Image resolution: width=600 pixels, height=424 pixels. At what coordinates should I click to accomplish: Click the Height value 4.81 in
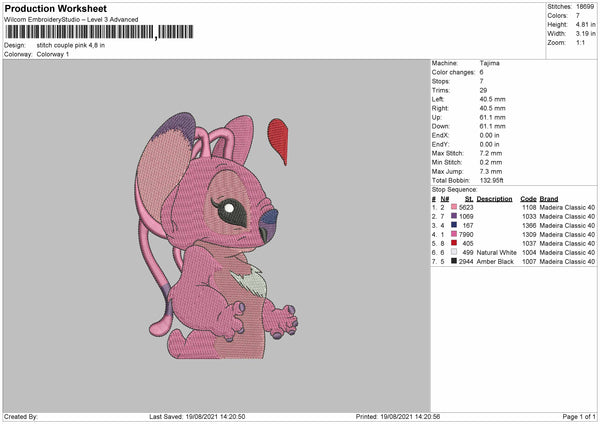point(585,24)
